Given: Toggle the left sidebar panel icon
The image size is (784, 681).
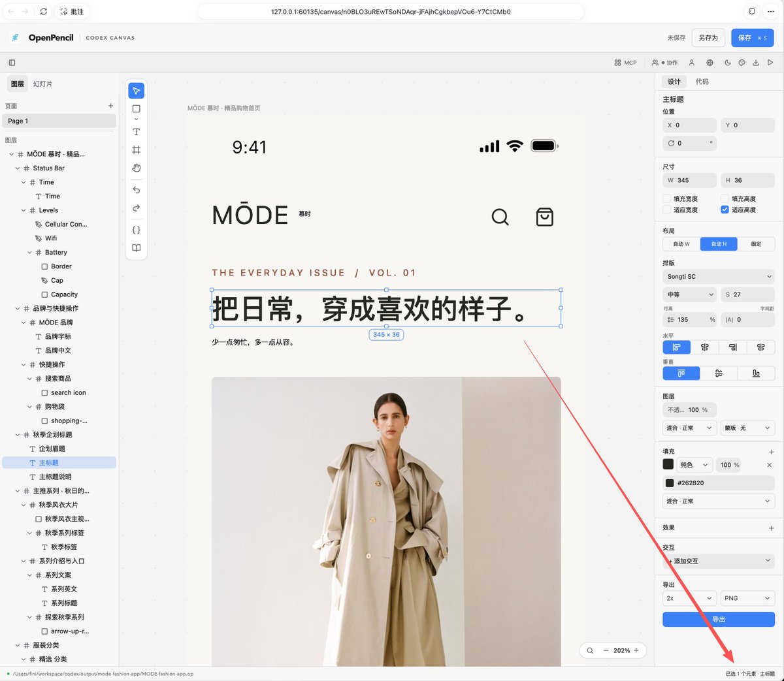Looking at the screenshot, I should point(12,63).
